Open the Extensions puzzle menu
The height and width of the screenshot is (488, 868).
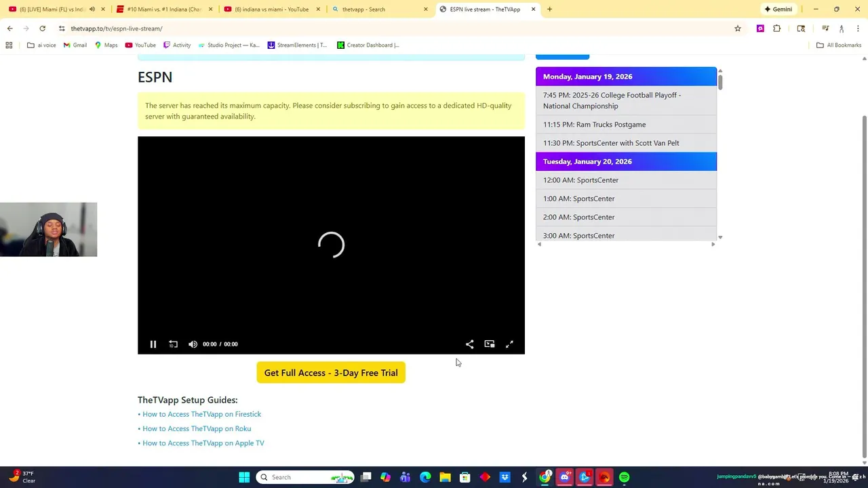tap(777, 28)
